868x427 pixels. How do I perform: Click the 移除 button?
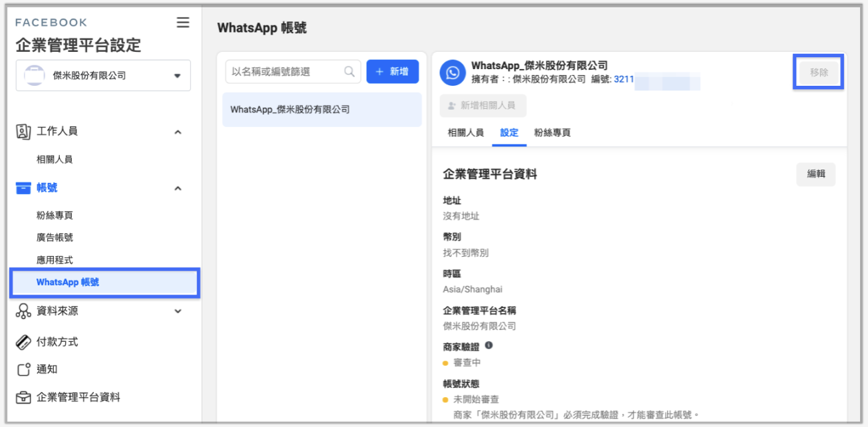pos(819,72)
